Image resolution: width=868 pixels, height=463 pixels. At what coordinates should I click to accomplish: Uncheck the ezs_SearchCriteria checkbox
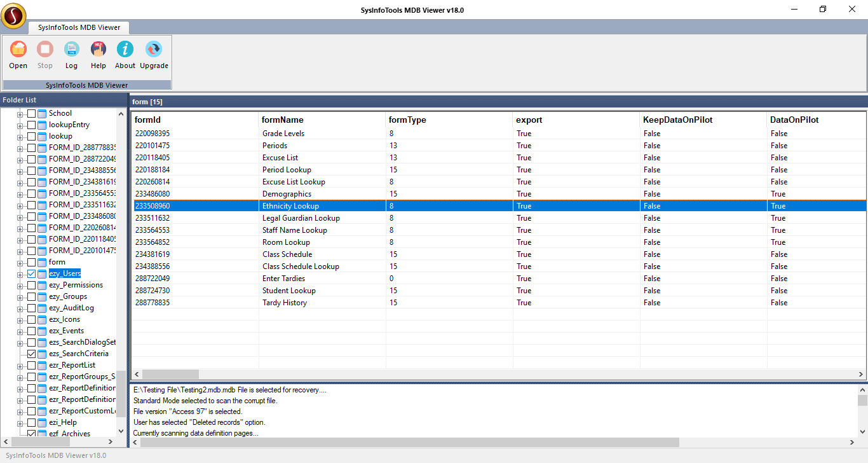[31, 354]
